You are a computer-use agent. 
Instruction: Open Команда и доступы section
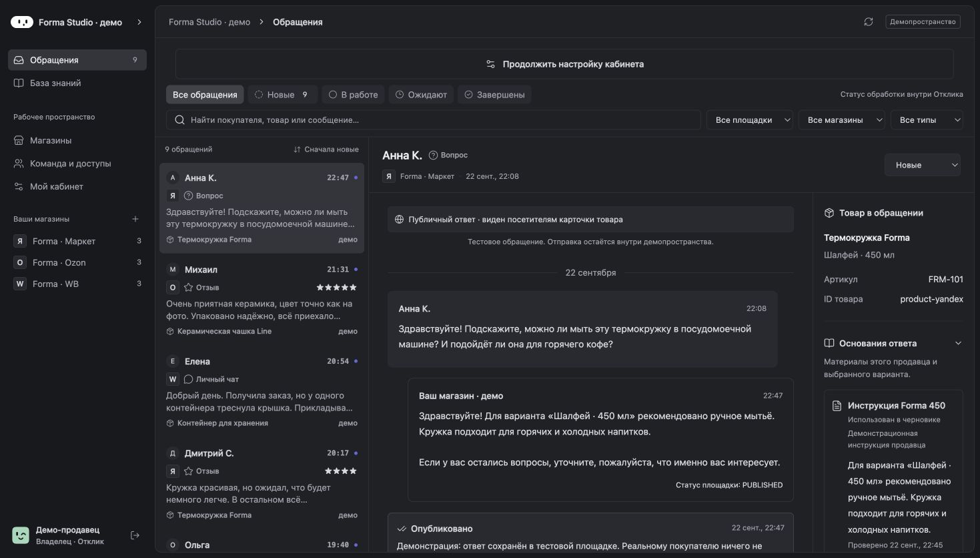coord(77,164)
